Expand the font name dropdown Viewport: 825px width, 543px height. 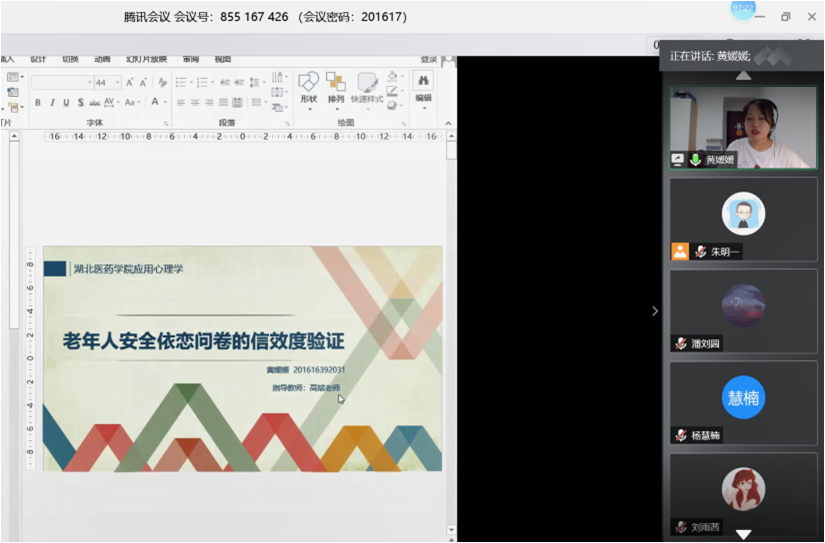click(x=89, y=83)
